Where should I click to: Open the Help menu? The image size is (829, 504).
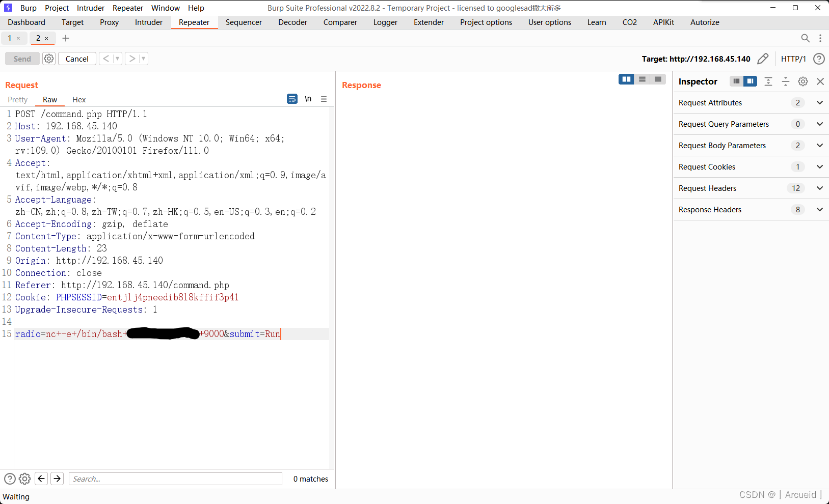pos(196,8)
